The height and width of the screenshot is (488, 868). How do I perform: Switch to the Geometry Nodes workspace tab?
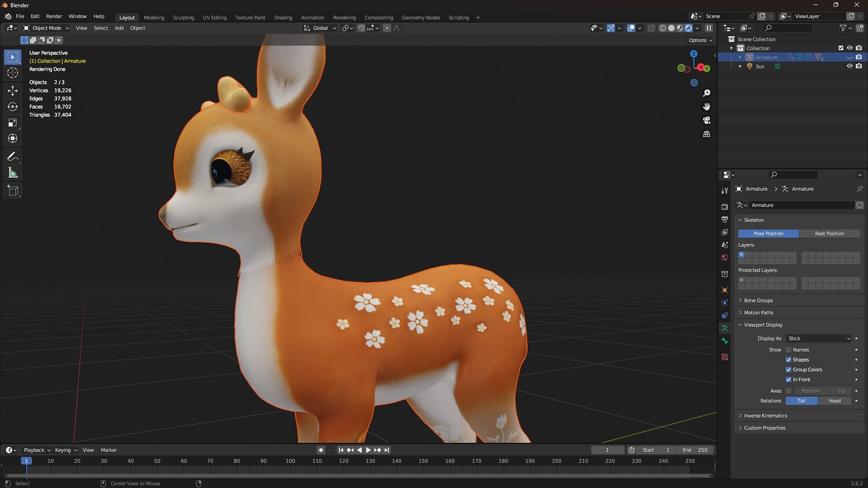[x=421, y=17]
